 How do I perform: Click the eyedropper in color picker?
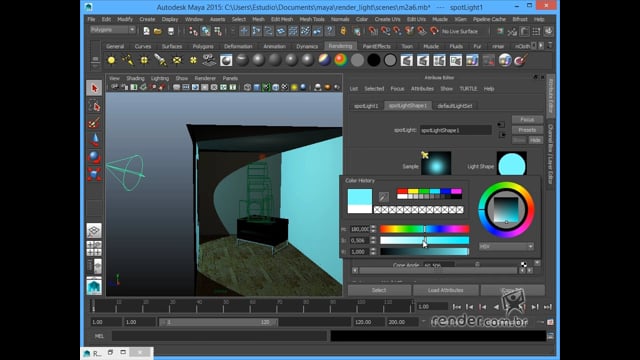[383, 197]
